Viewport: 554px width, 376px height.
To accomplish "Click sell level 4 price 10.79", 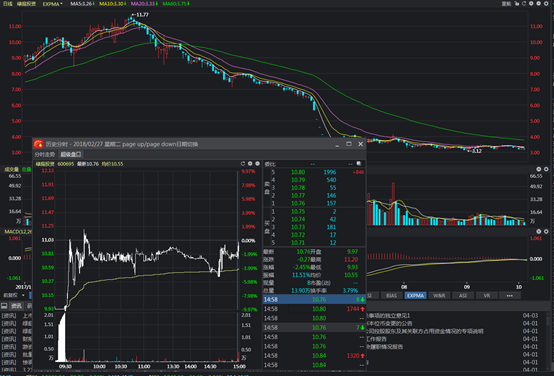I will [298, 180].
